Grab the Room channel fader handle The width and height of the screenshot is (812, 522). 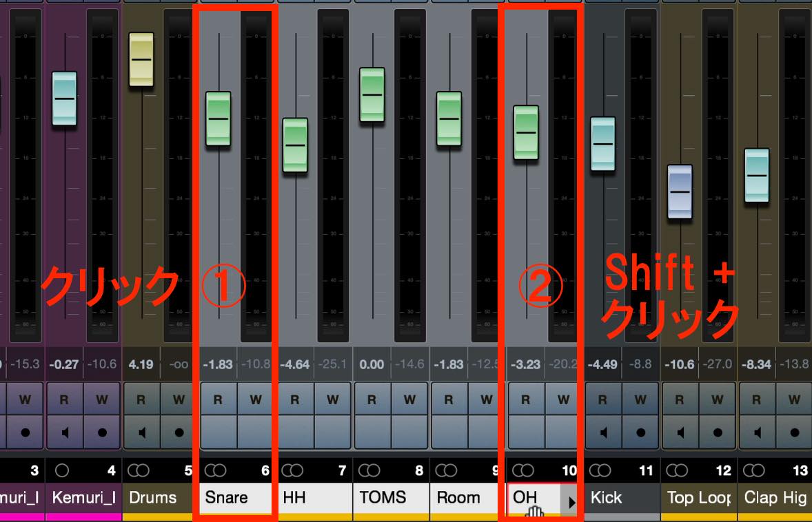click(449, 119)
